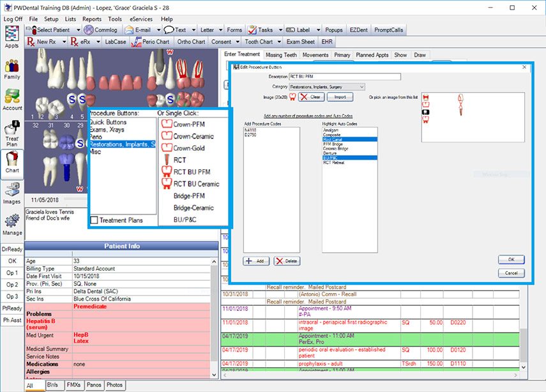Expand the New Rx dropdown arrow
Image resolution: width=546 pixels, height=392 pixels.
[64, 41]
